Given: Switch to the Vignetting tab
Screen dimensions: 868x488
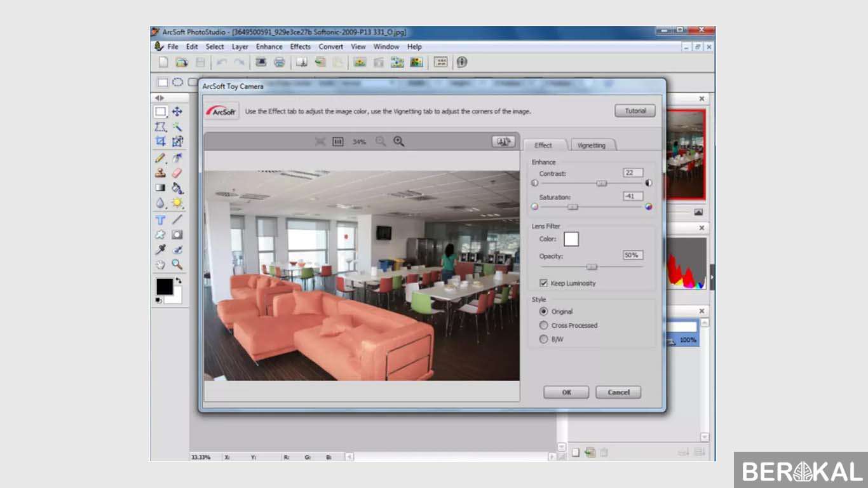Looking at the screenshot, I should pyautogui.click(x=592, y=146).
